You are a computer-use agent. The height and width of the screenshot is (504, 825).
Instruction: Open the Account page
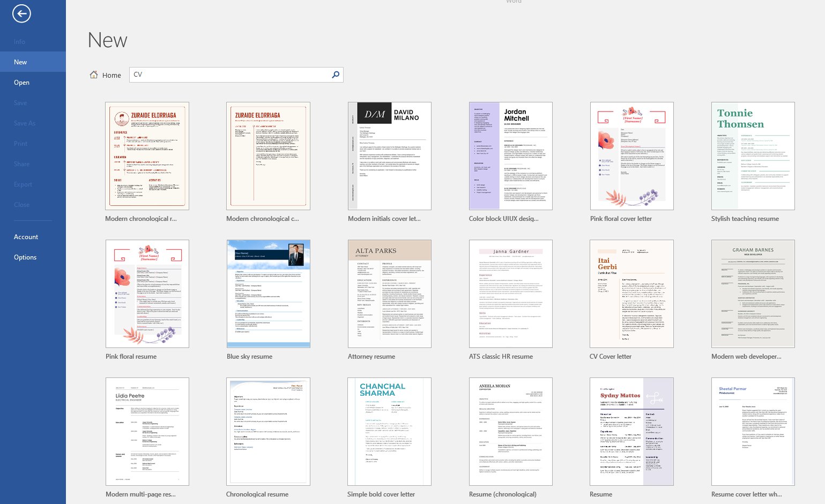[26, 237]
